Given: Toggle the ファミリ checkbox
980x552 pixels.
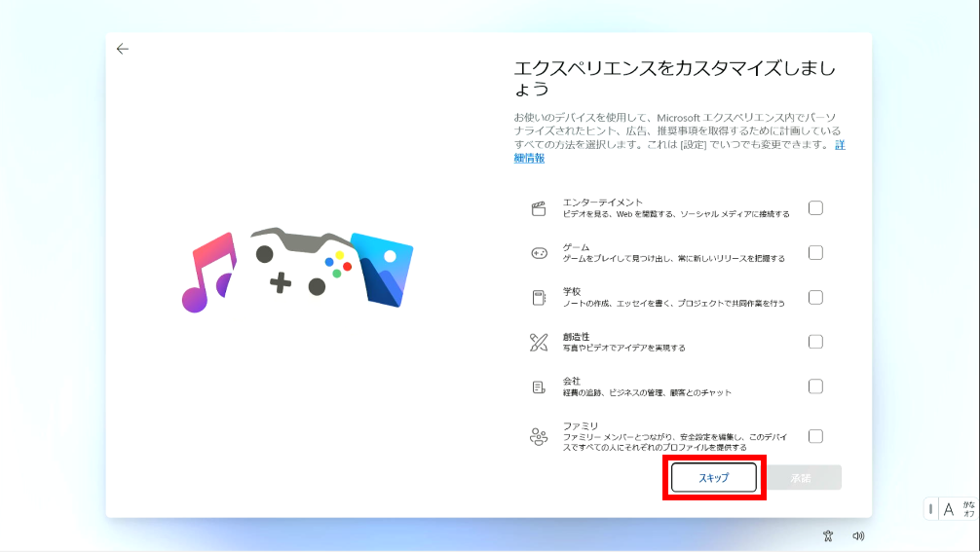Looking at the screenshot, I should [x=815, y=436].
